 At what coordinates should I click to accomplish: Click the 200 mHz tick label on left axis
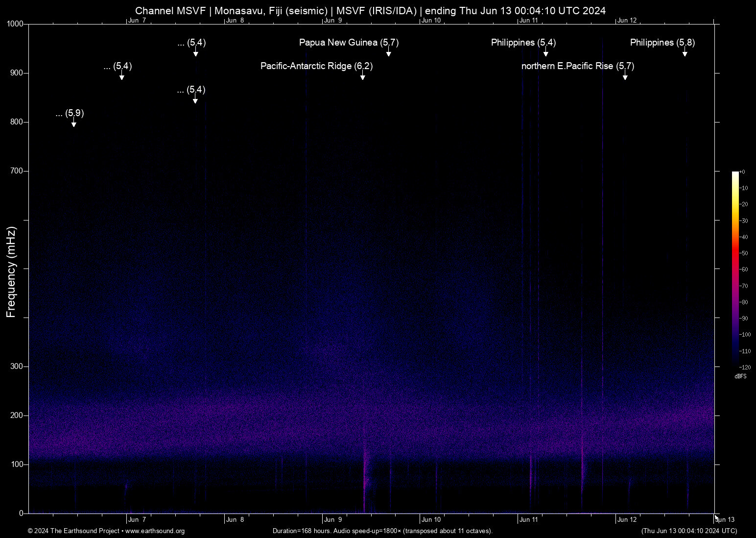(x=17, y=416)
